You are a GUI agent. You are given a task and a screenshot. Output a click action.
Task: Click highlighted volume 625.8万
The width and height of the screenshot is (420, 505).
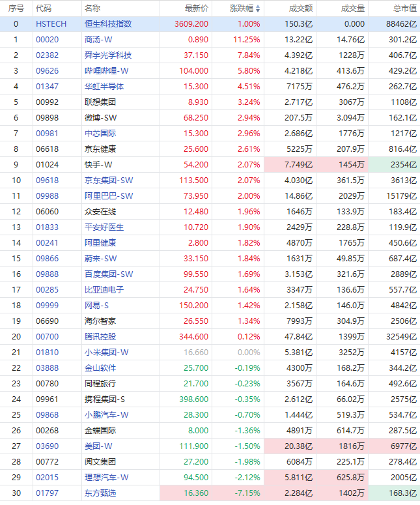coord(351,478)
